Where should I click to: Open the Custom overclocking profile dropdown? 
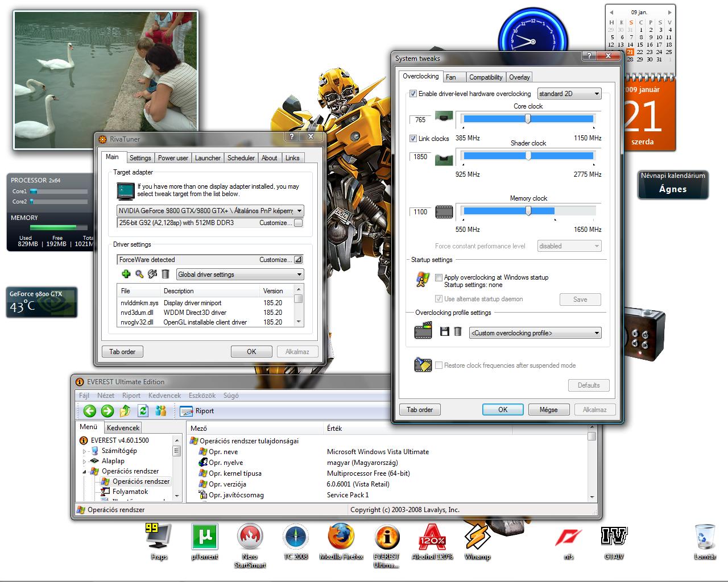coord(535,333)
